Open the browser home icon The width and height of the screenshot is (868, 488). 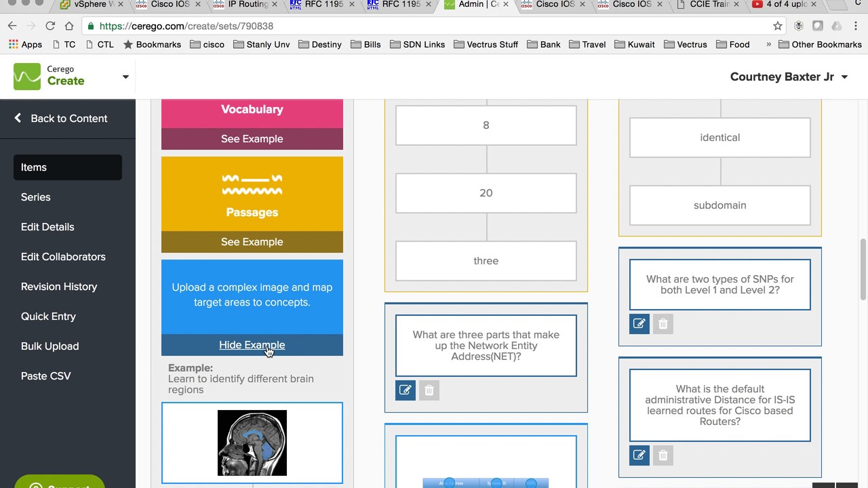[x=69, y=26]
